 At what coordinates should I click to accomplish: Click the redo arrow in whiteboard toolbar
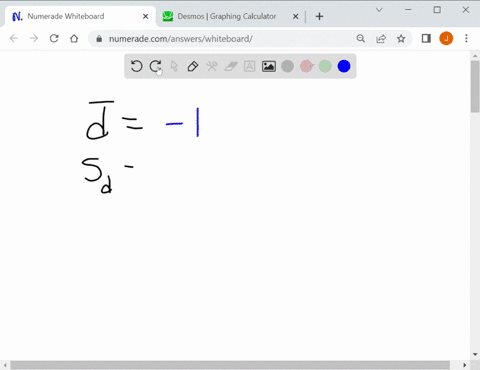click(155, 66)
